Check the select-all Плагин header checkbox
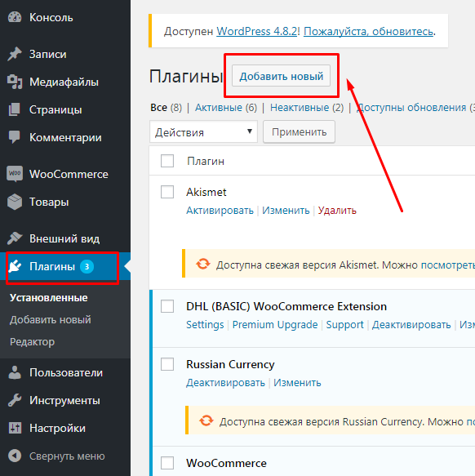Screen dimensions: 475x476 point(167,161)
